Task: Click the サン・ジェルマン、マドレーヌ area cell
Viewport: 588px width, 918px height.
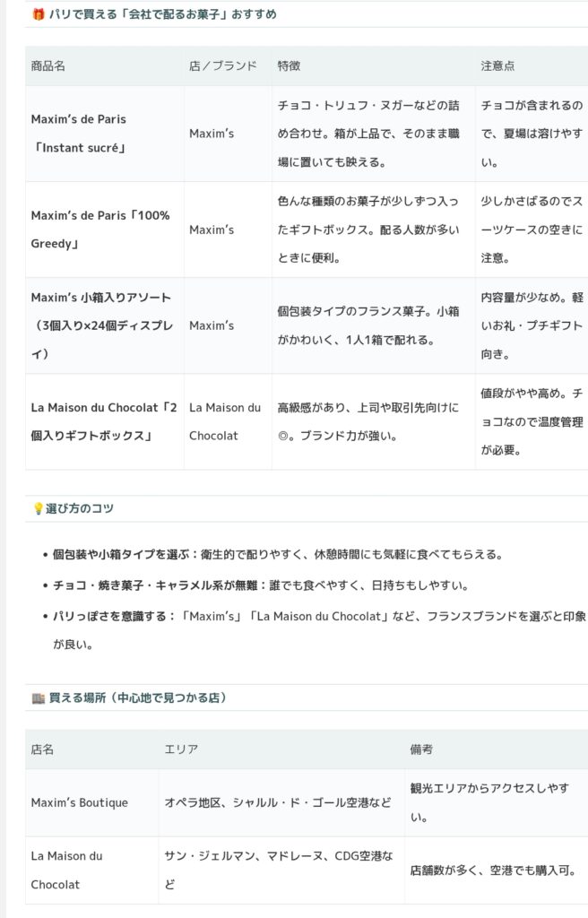Action: pyautogui.click(x=278, y=870)
